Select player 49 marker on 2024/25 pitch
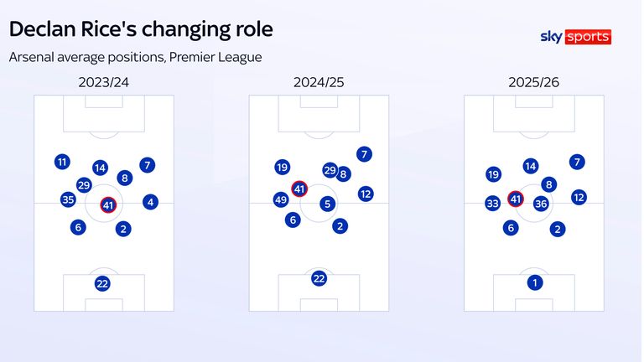 pyautogui.click(x=281, y=199)
